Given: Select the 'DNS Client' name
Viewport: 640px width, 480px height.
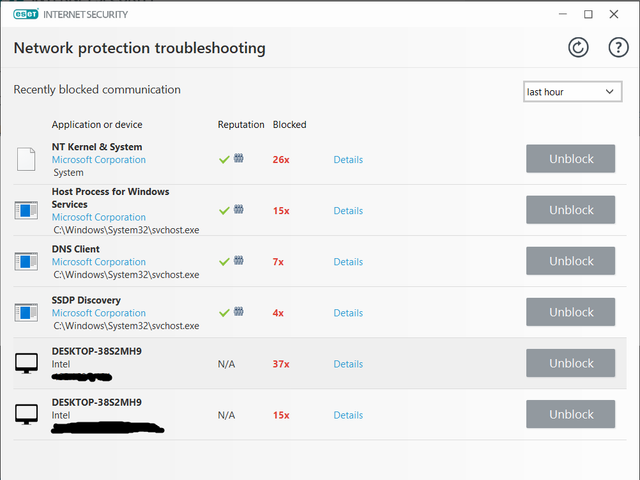Looking at the screenshot, I should (x=76, y=249).
